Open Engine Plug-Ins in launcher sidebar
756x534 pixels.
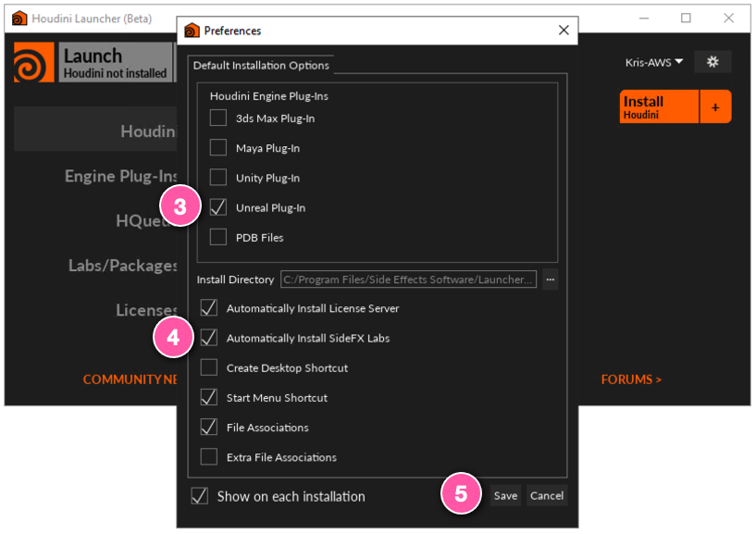(121, 176)
